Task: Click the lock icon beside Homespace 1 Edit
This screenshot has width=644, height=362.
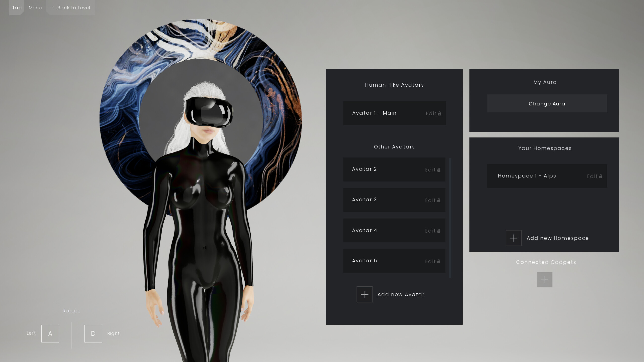Action: tap(601, 176)
